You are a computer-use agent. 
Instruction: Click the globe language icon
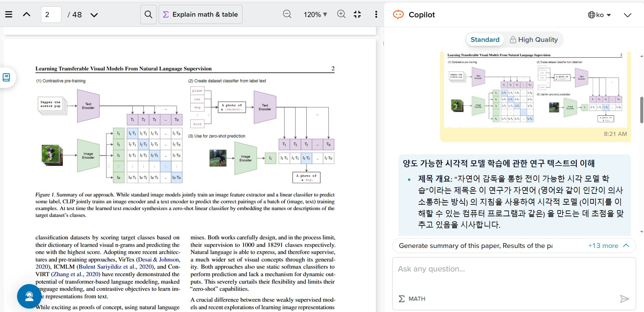point(591,15)
